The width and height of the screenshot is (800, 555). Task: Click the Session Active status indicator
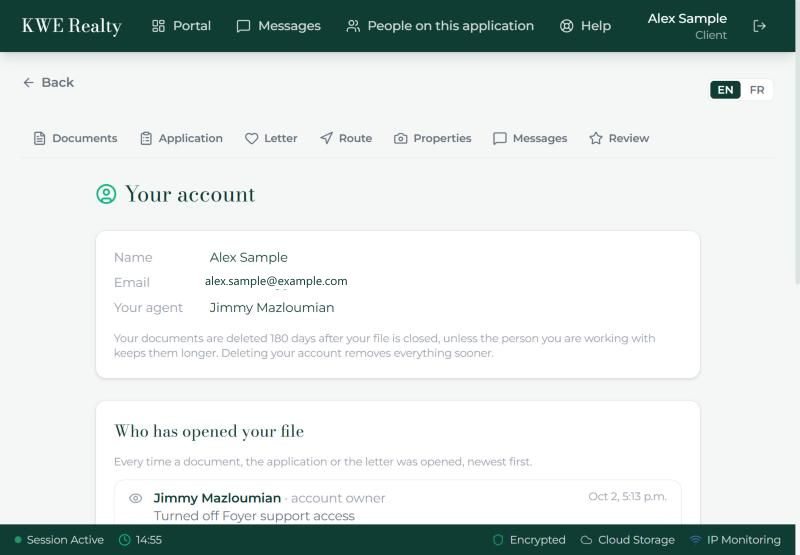click(x=59, y=540)
